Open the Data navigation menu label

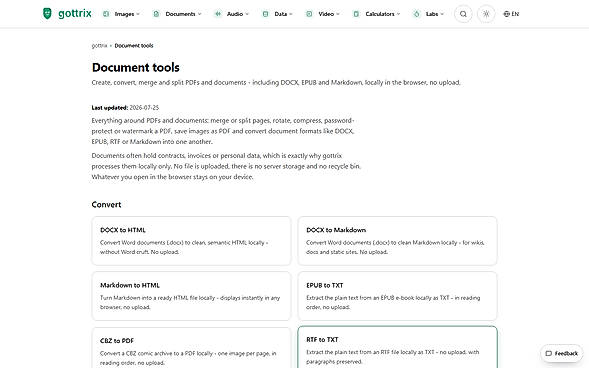tap(281, 14)
